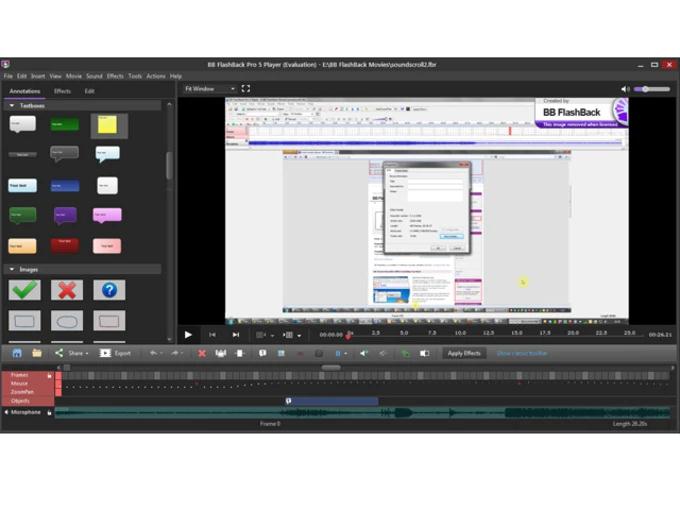Toggle the Microphone track lock
The height and width of the screenshot is (510, 680).
(x=49, y=412)
